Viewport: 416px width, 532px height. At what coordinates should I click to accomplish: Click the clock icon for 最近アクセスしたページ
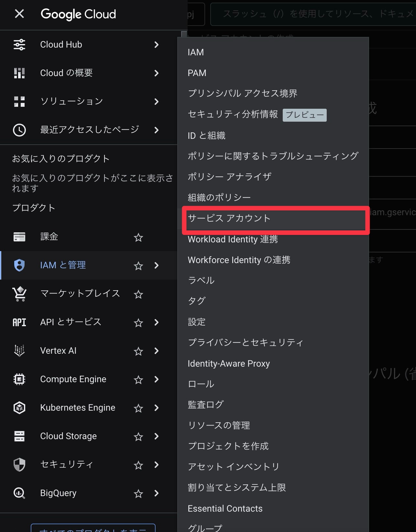(19, 130)
